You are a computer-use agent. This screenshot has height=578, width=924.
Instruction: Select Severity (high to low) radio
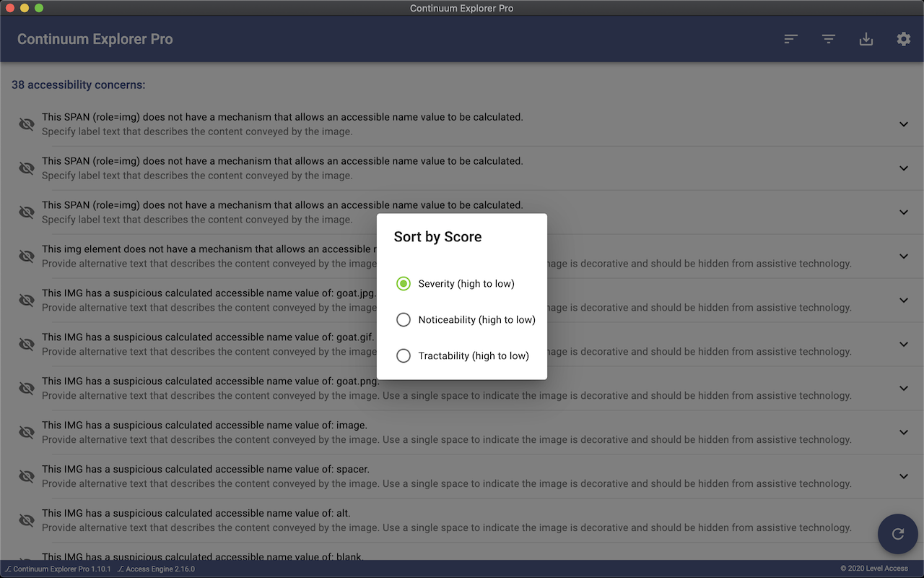404,284
